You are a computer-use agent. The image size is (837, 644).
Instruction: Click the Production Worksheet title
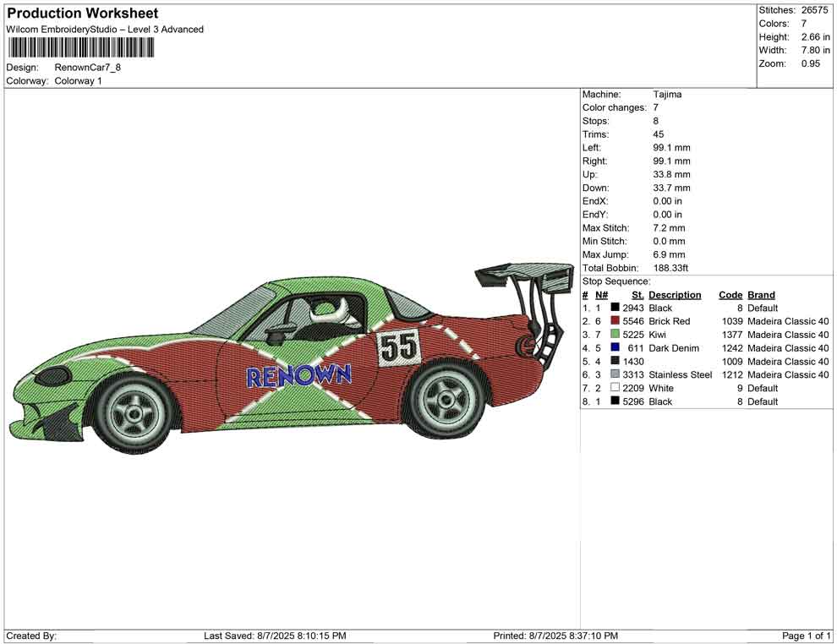click(82, 14)
